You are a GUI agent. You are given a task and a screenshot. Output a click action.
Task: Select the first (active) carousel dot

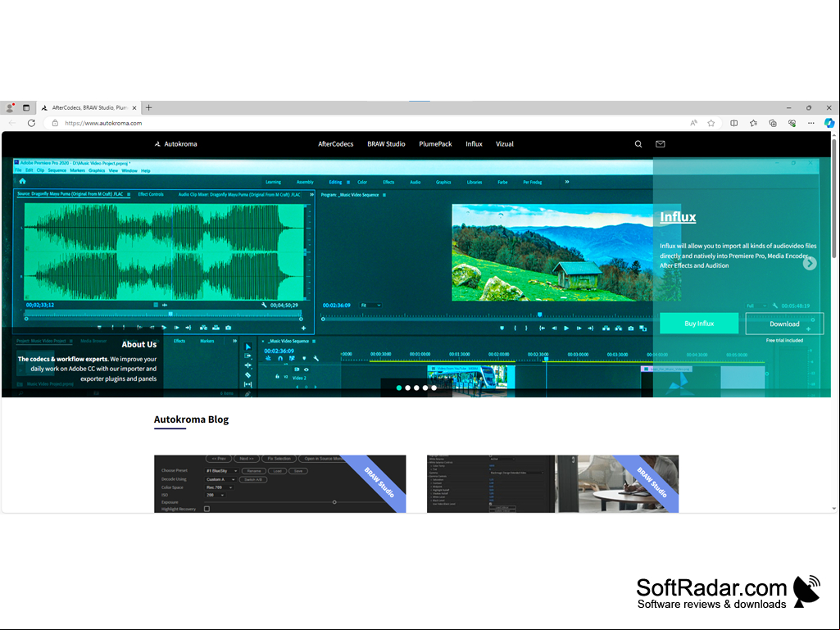click(399, 388)
